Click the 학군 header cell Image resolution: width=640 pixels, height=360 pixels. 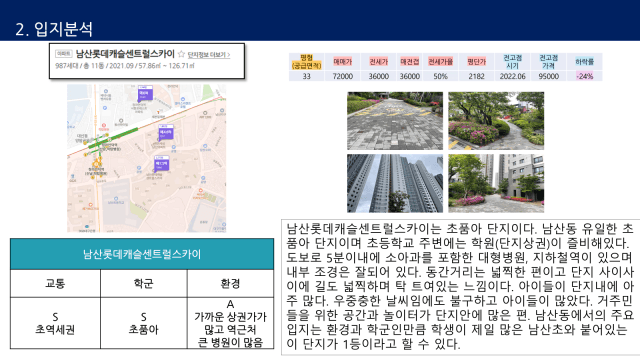coord(143,283)
